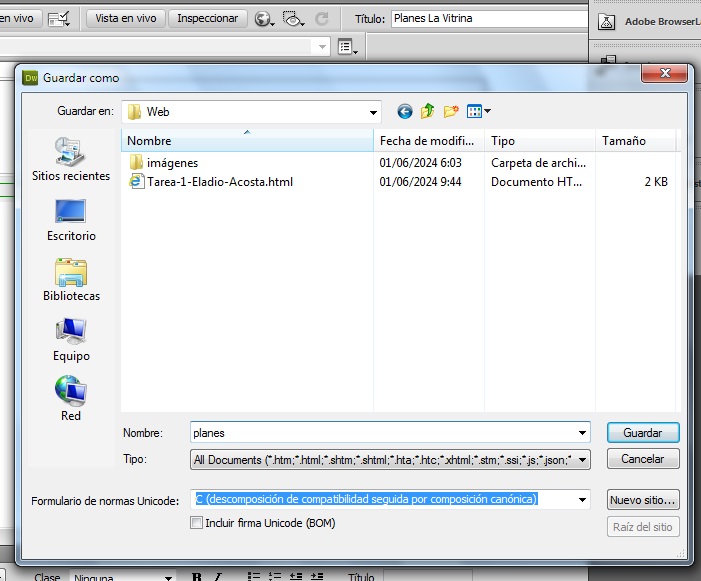Screen dimensions: 701x581
Task: Open the Tipo file type dropdown
Action: click(x=582, y=460)
